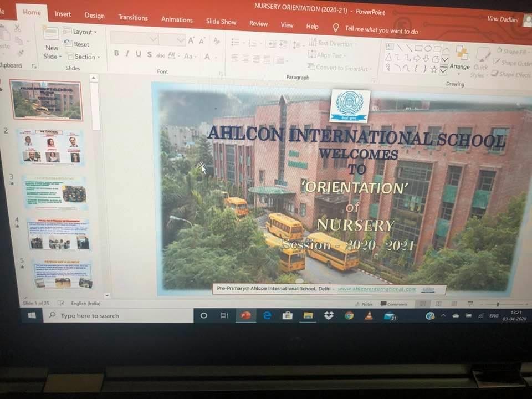Select slide 4 thumbnail

59,235
